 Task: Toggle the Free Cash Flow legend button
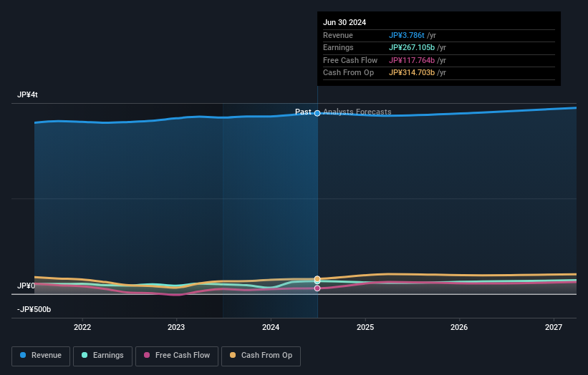177,356
